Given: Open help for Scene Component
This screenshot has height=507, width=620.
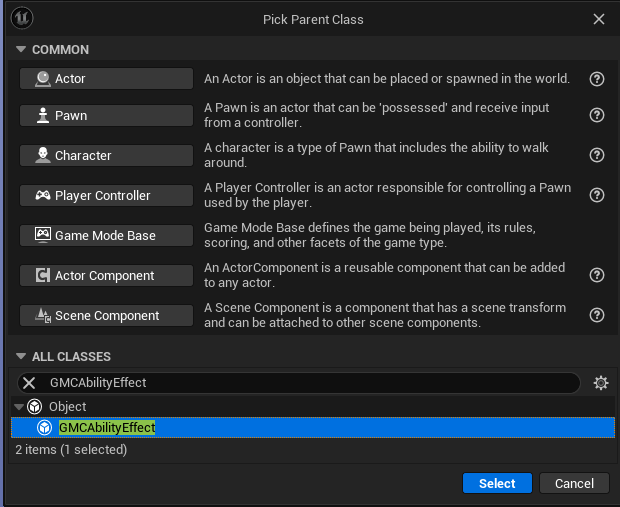Looking at the screenshot, I should click(597, 315).
